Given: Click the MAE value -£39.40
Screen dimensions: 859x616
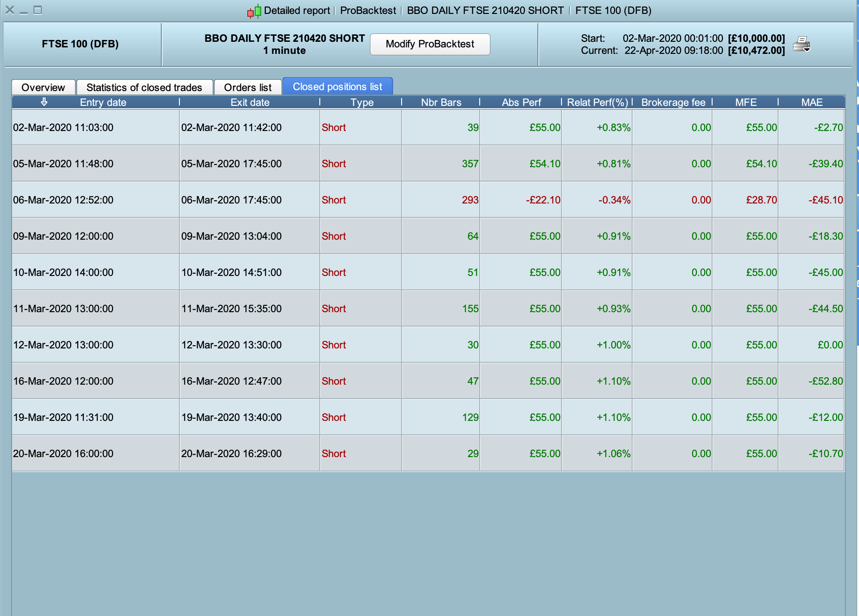Looking at the screenshot, I should [826, 164].
